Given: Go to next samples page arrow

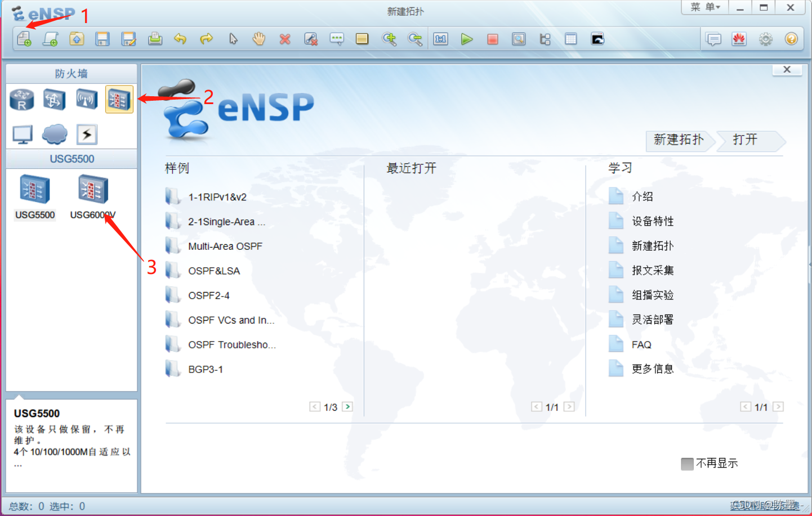Looking at the screenshot, I should (x=347, y=407).
